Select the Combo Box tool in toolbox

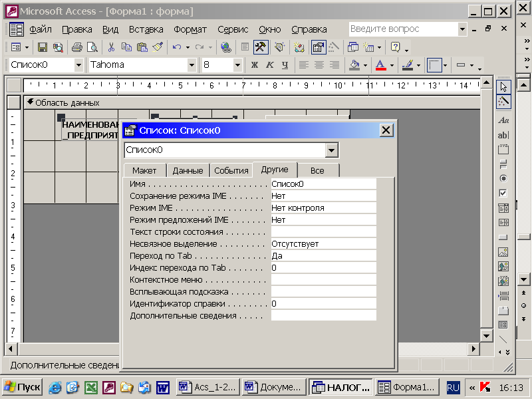coord(503,208)
